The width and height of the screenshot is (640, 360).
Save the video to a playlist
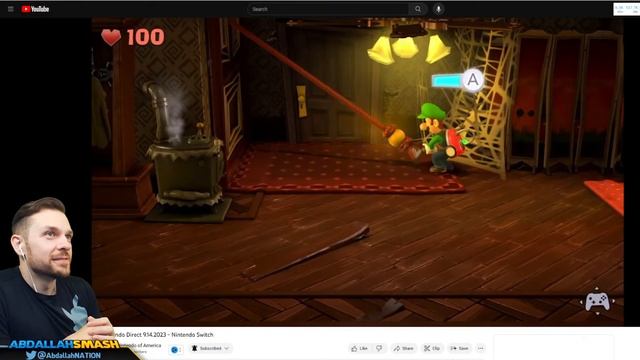[459, 348]
